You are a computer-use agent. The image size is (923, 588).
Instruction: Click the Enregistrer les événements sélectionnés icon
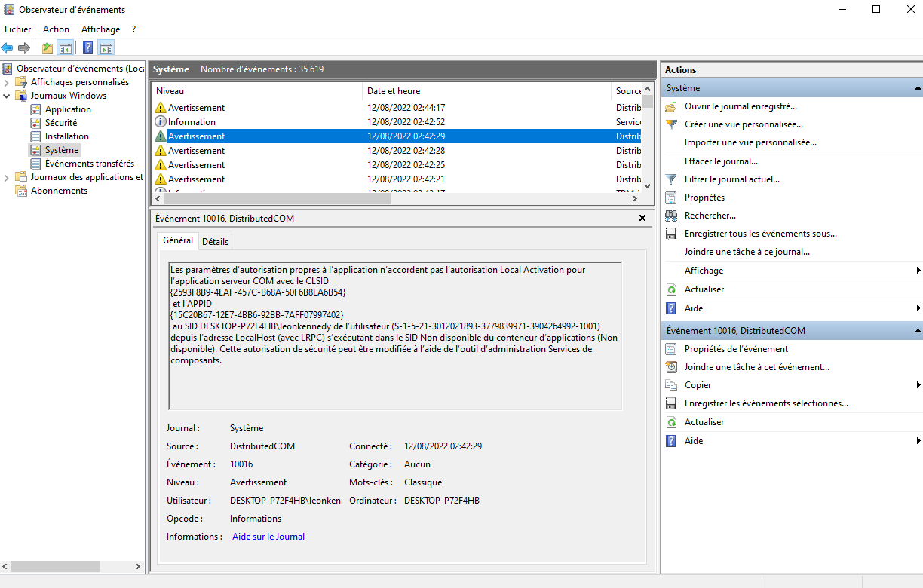671,403
